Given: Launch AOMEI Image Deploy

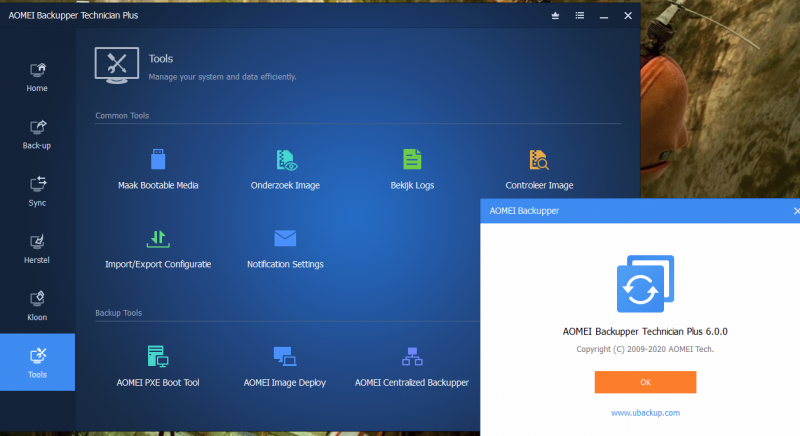Looking at the screenshot, I should point(285,356).
